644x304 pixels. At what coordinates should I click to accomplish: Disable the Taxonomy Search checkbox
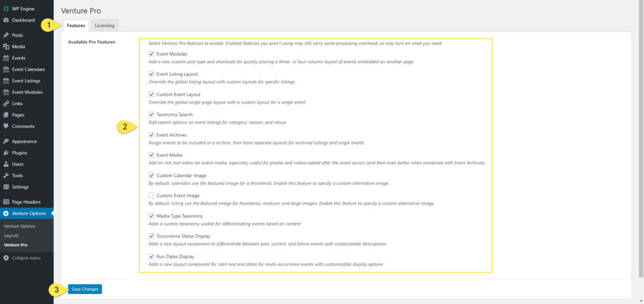point(151,115)
